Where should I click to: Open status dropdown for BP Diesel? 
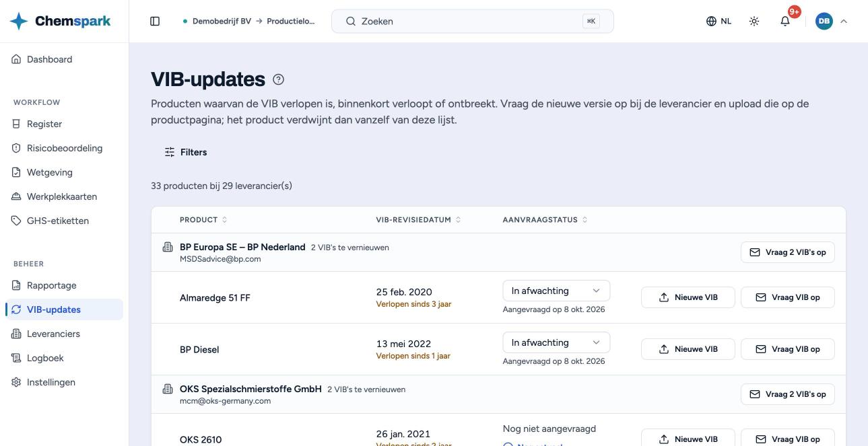556,342
